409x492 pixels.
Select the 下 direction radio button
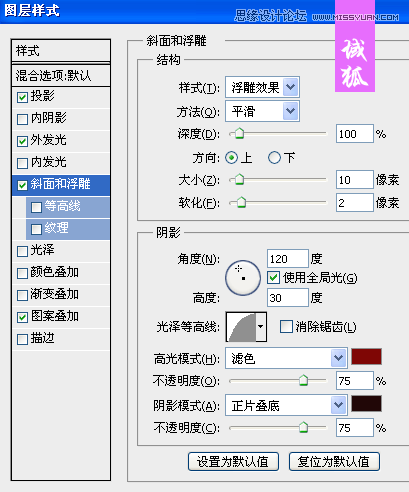[274, 158]
